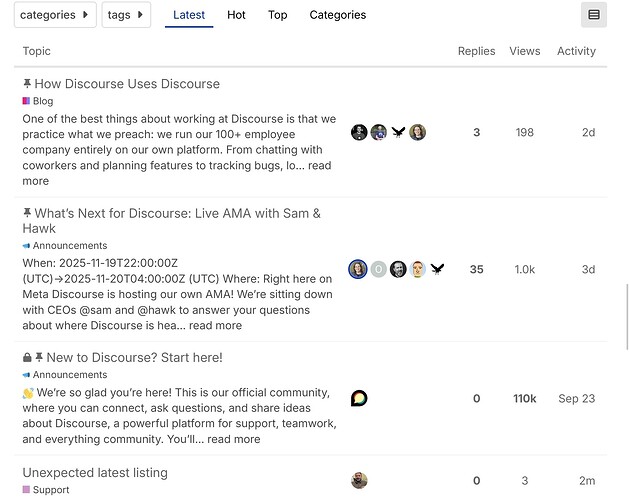
Task: Click first poster avatar in How Discourse Uses Discourse row
Action: pos(359,132)
